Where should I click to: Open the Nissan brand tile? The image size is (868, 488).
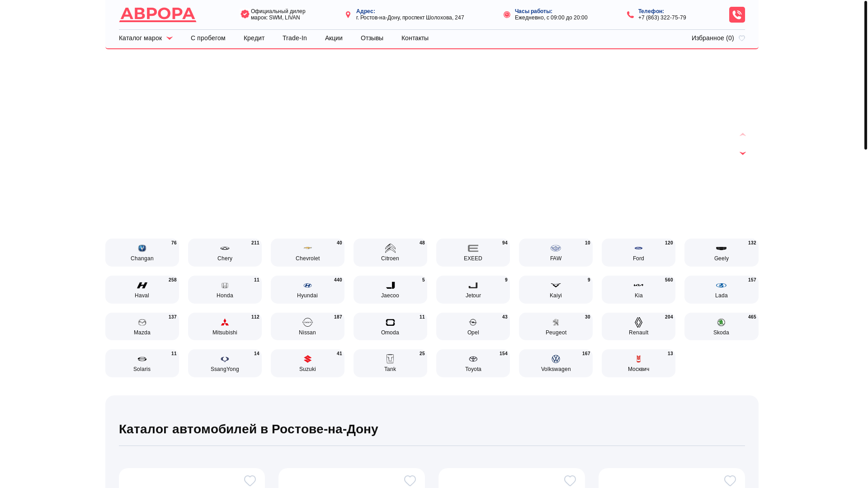coord(307,326)
